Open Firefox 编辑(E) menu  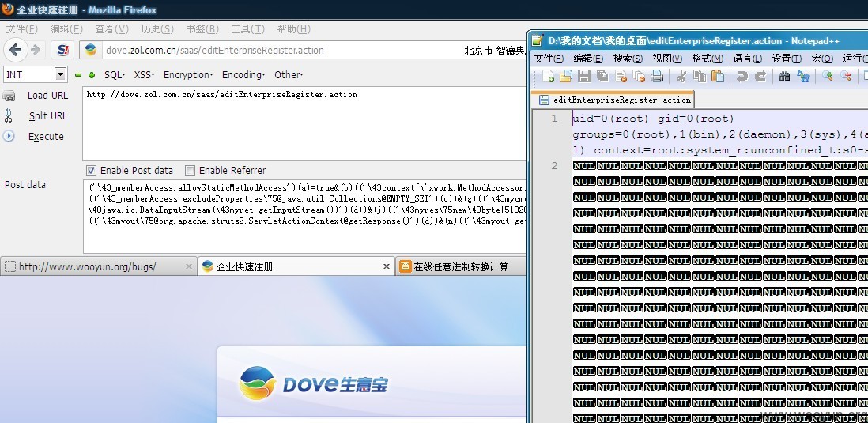pyautogui.click(x=66, y=28)
